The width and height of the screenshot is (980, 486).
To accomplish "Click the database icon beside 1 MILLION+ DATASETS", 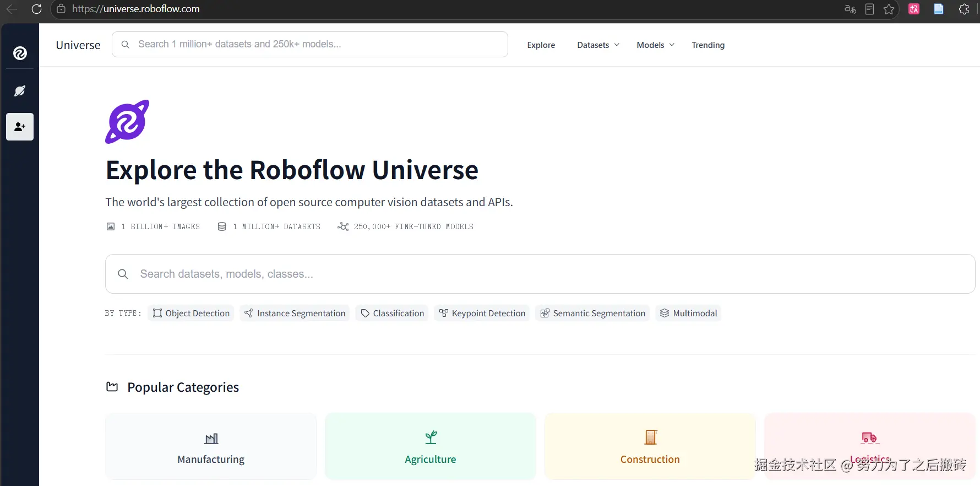I will tap(222, 226).
